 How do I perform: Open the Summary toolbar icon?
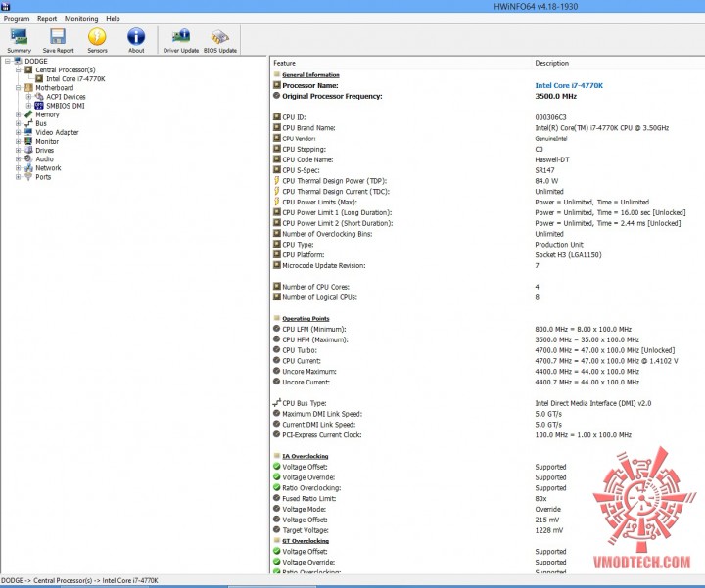(19, 40)
